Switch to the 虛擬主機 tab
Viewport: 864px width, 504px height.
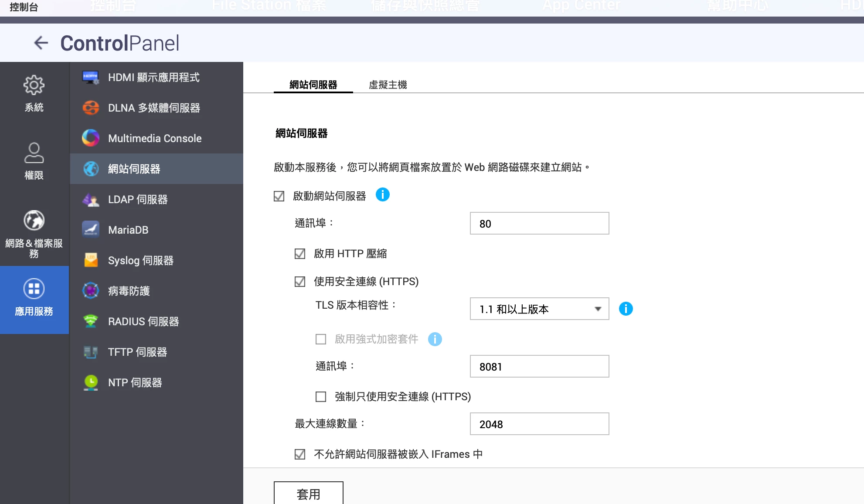pos(388,85)
